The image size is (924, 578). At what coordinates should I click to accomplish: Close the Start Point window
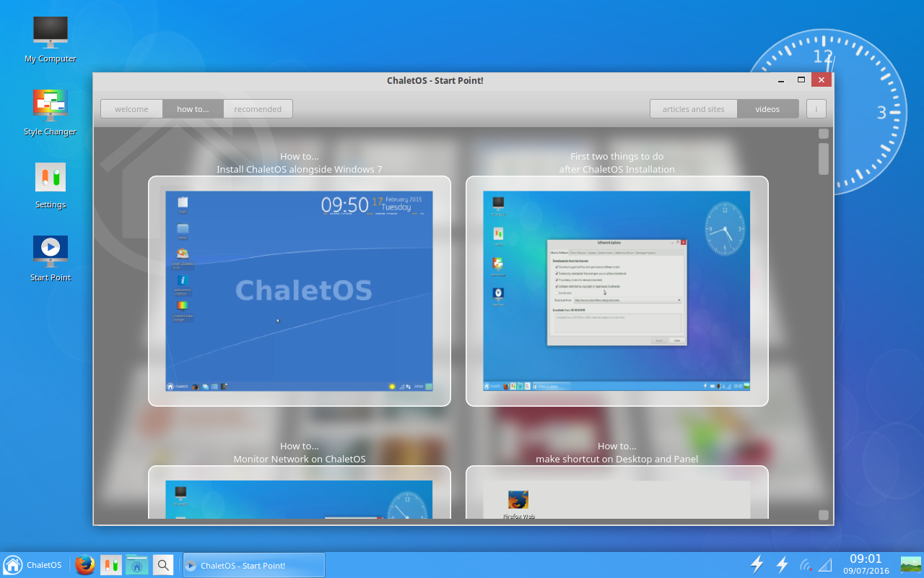(x=821, y=79)
